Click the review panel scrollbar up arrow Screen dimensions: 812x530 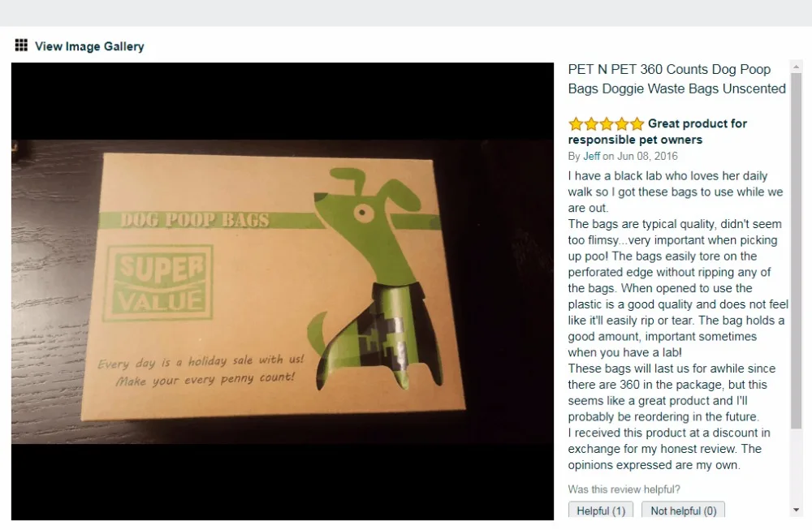tap(796, 67)
